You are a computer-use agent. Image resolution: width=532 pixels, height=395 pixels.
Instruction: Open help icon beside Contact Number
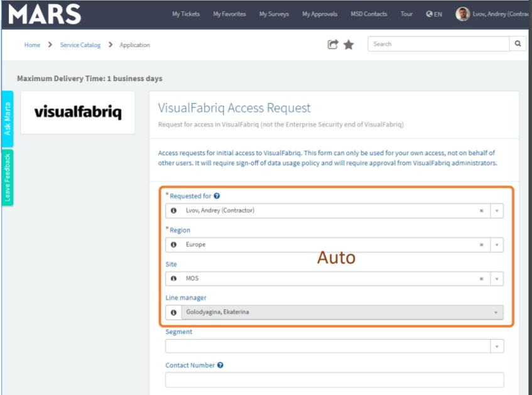coord(220,365)
